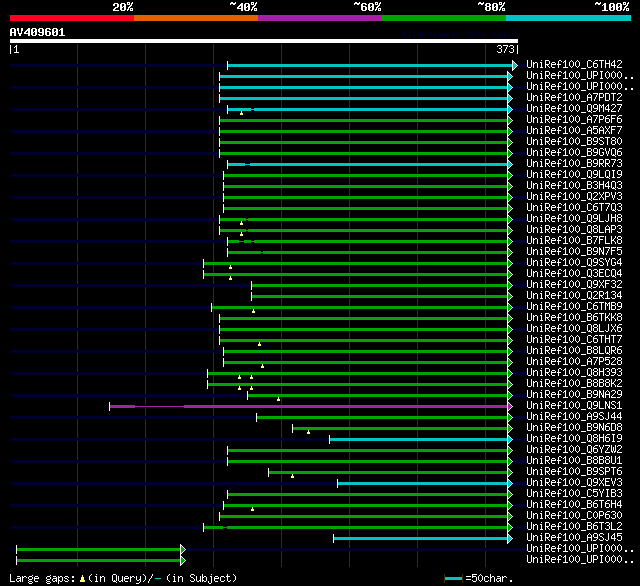Click the green ~80% legend segment
This screenshot has width=640, height=586.
tap(444, 18)
